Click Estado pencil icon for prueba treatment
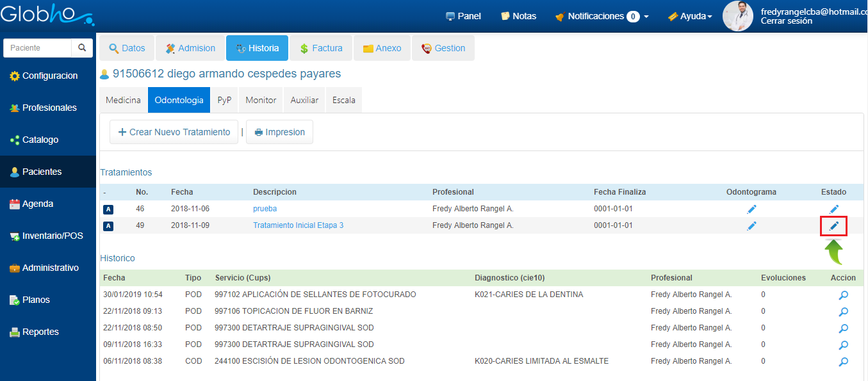This screenshot has height=381, width=868. 833,209
